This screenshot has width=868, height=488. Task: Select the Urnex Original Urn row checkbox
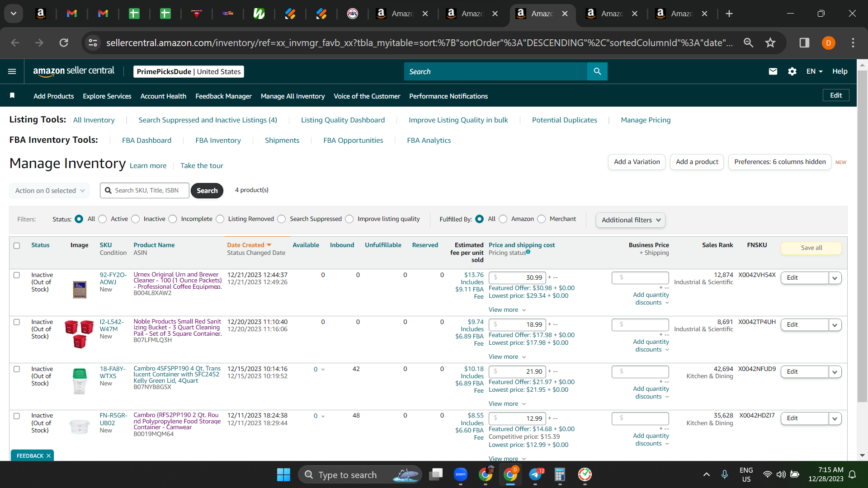(17, 275)
